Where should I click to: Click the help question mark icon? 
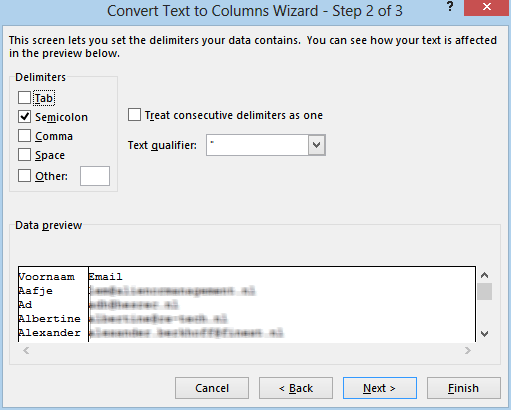450,7
